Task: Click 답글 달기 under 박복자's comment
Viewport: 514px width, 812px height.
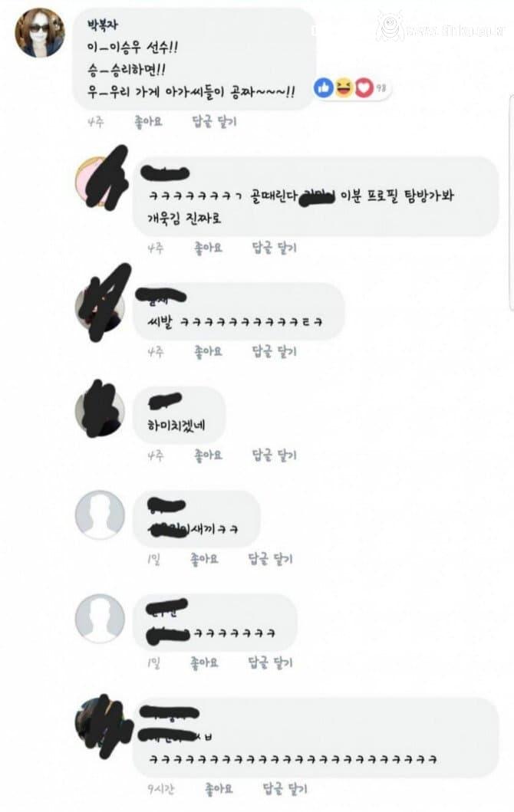Action: 214,122
